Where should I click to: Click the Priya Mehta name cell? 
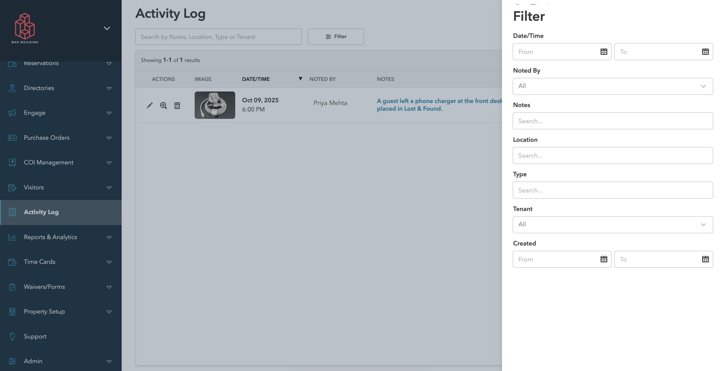(330, 103)
